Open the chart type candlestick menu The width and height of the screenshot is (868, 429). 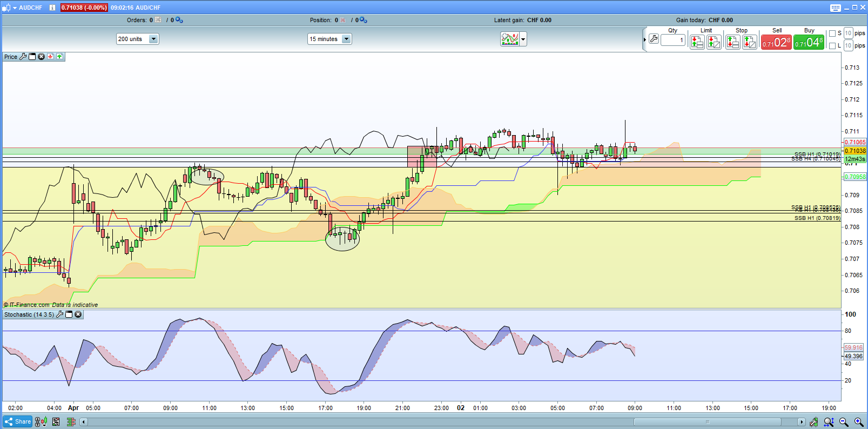[x=7, y=8]
